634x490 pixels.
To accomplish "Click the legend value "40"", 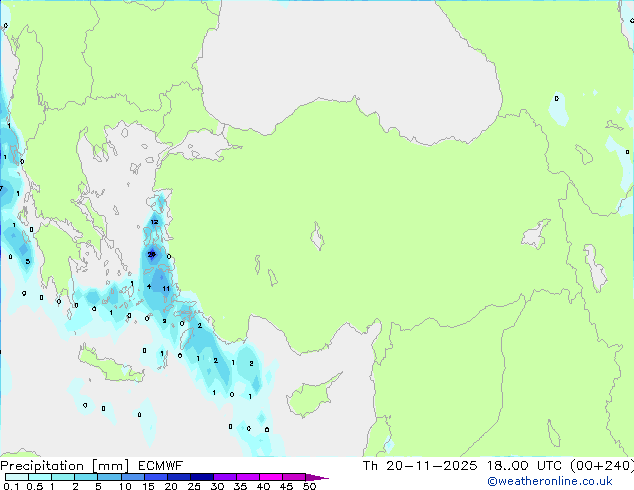I will pyautogui.click(x=263, y=486).
